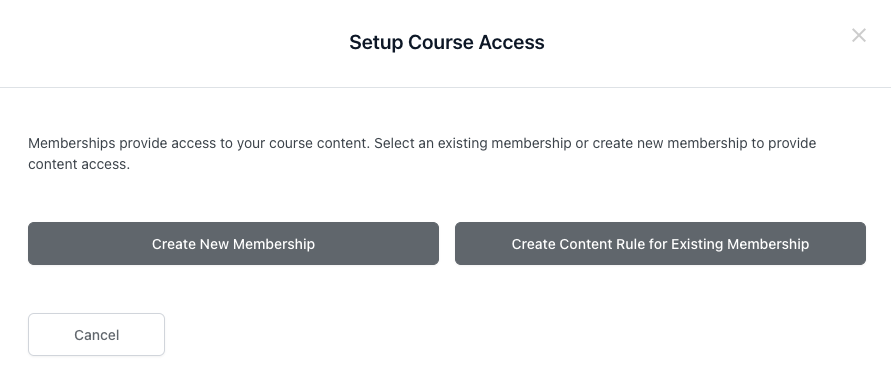The height and width of the screenshot is (383, 891).
Task: Open the new membership creation flow
Action: point(233,243)
